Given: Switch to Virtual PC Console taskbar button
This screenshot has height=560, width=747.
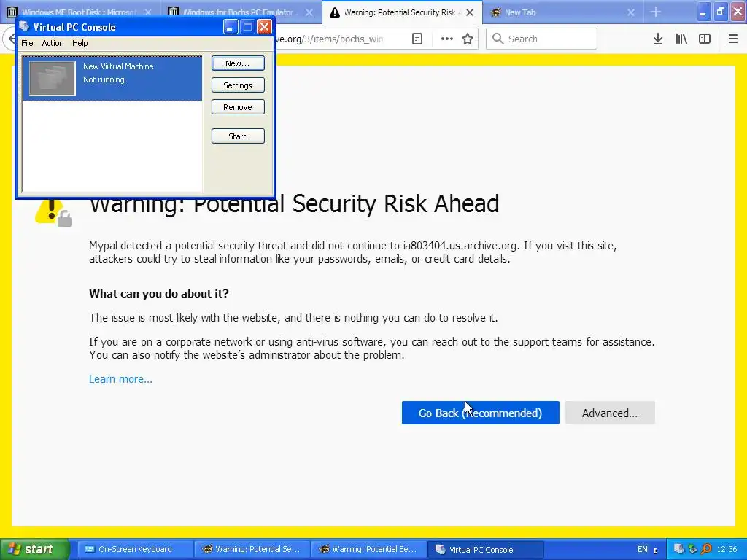Looking at the screenshot, I should pos(485,550).
